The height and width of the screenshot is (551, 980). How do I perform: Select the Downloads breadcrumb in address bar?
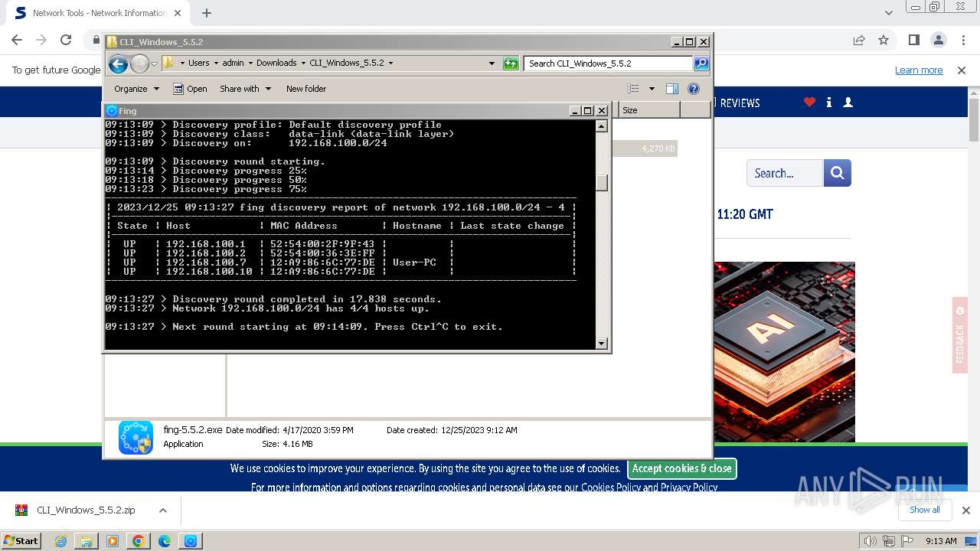point(276,64)
